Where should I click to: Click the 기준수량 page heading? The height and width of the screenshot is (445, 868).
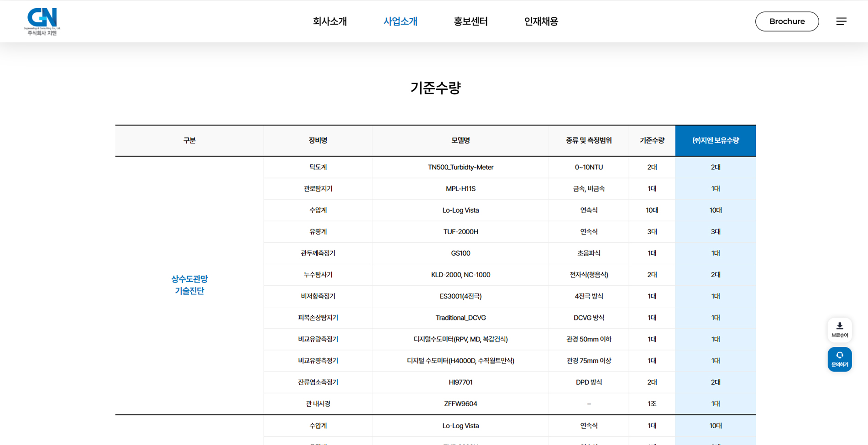click(x=435, y=88)
